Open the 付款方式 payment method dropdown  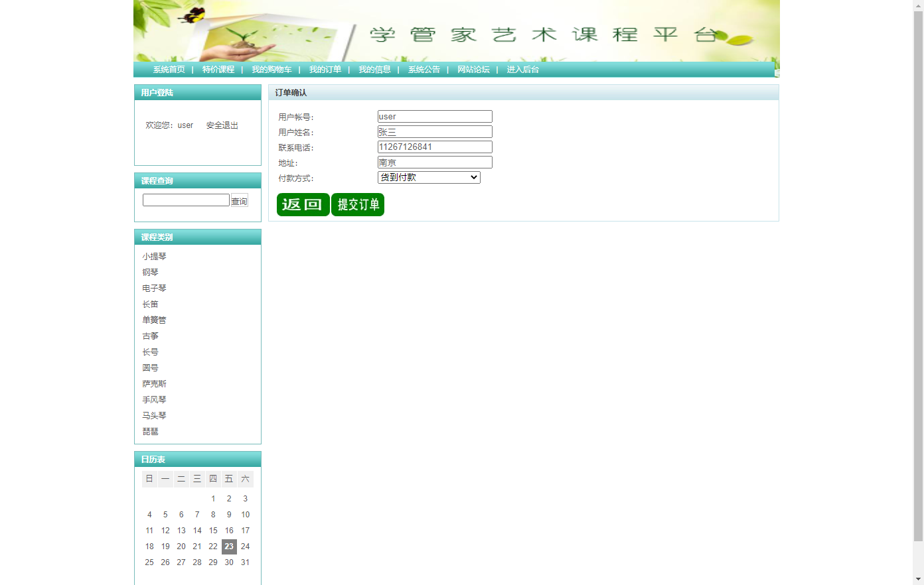429,178
